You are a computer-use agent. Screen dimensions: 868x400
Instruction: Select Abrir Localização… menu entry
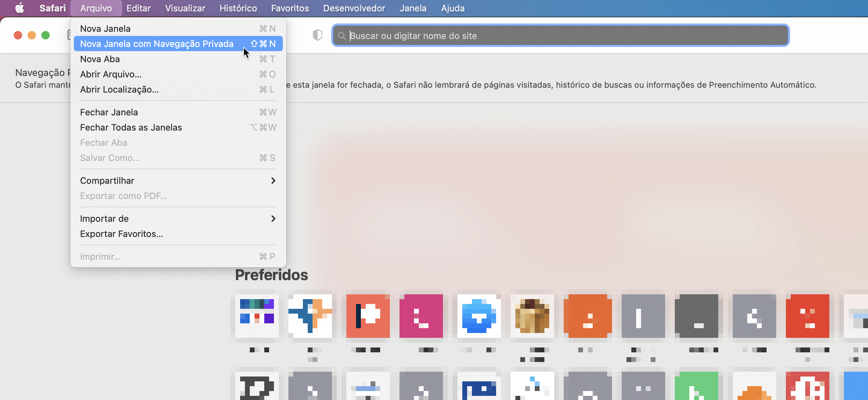click(x=178, y=89)
